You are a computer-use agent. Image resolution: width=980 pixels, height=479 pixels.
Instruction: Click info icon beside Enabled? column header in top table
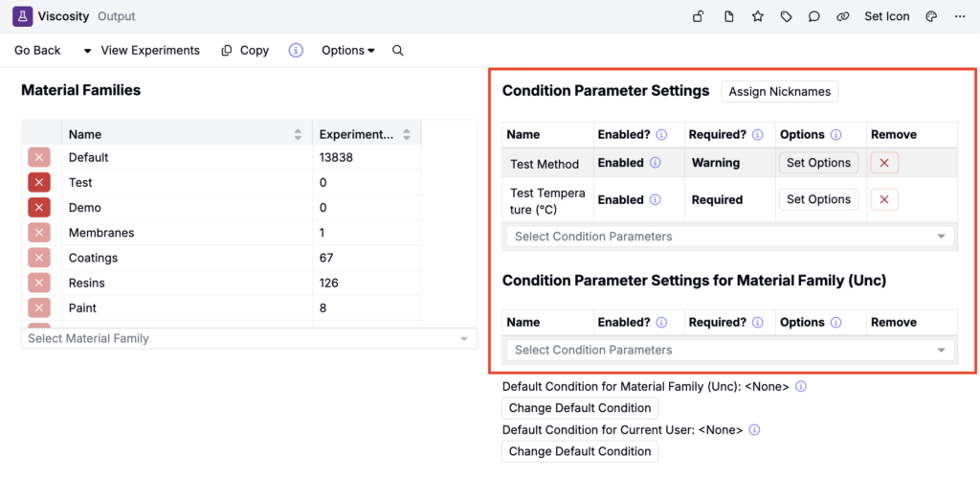pos(661,134)
